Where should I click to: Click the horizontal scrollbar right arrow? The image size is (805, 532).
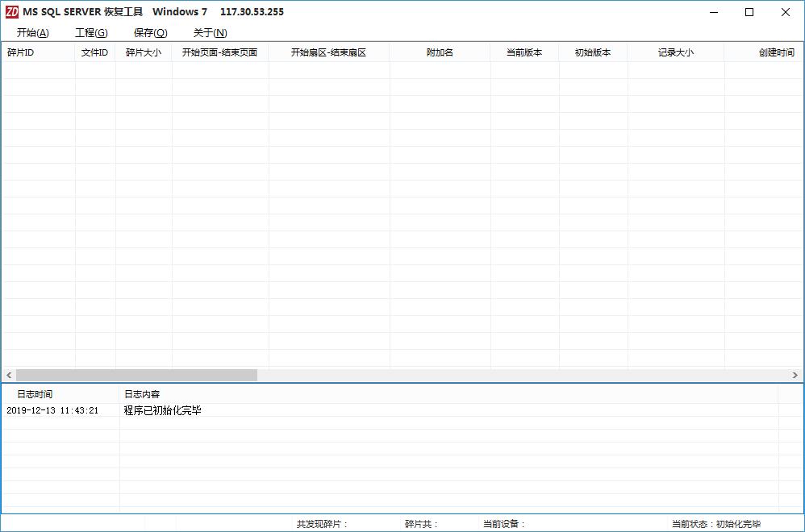pyautogui.click(x=795, y=376)
